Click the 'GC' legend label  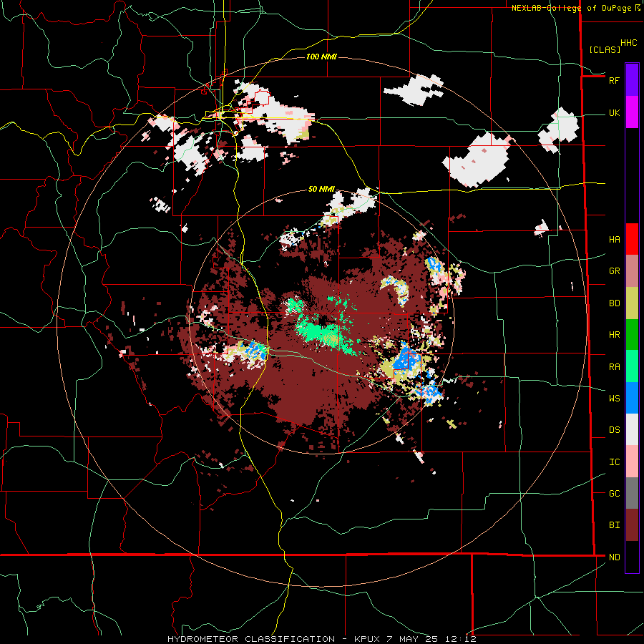coord(614,494)
